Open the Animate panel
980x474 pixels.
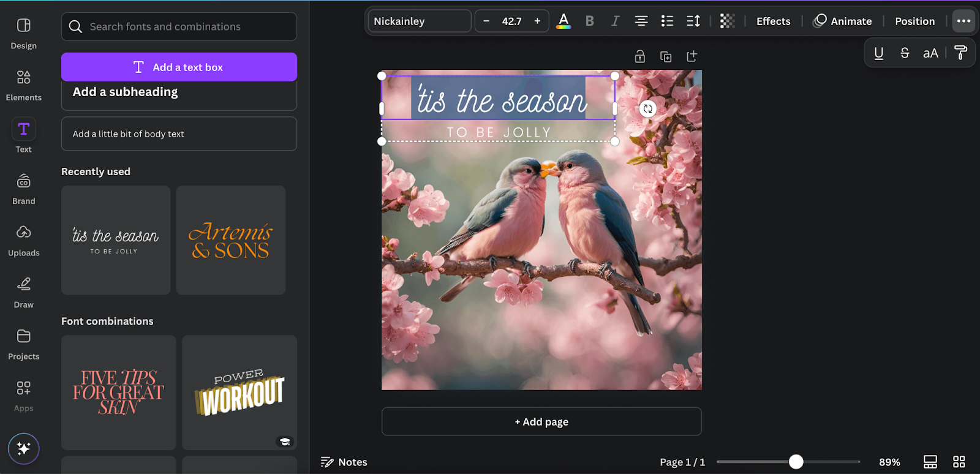pyautogui.click(x=842, y=21)
